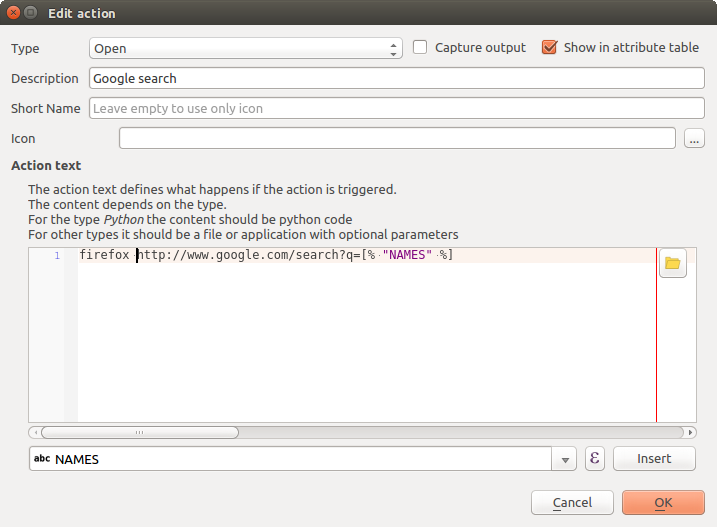717x527 pixels.
Task: Expand the NAMES field dropdown arrow
Action: coord(566,459)
